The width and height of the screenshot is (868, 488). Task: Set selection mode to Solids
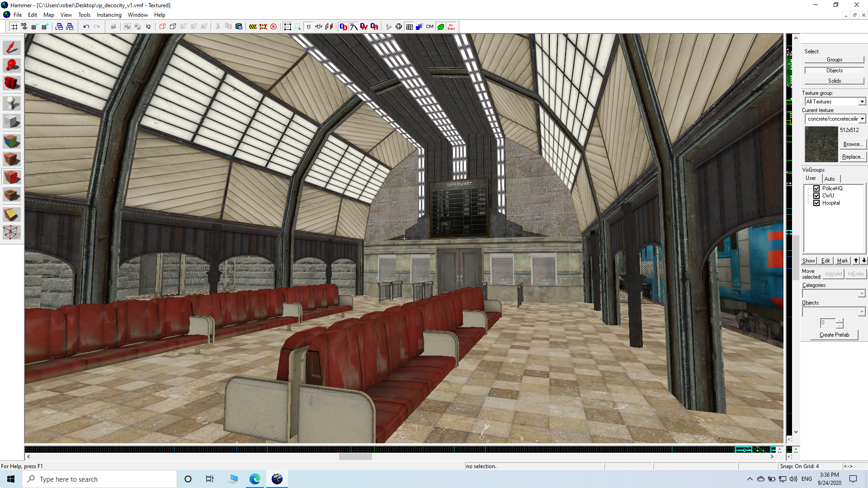[834, 81]
